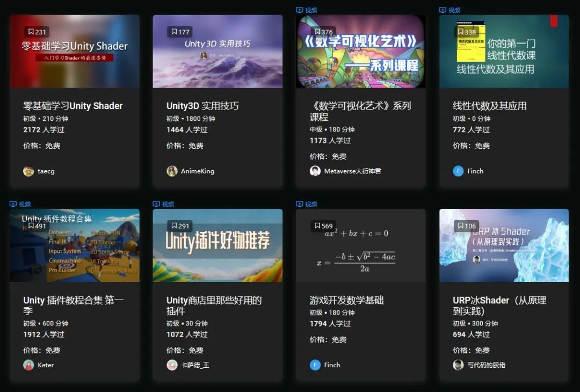
Task: Click text 初级 • 300 分钟
Action: pos(475,324)
